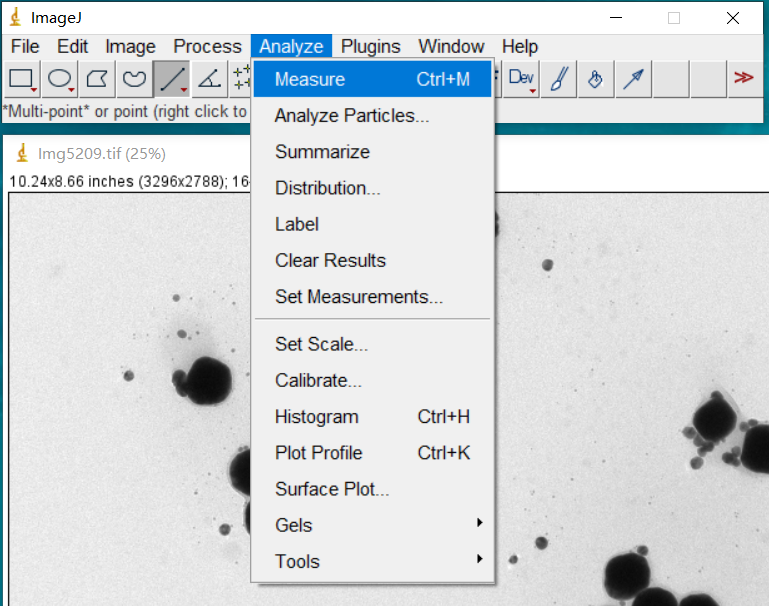
Task: Open the Dev developer menu tool
Action: [522, 78]
